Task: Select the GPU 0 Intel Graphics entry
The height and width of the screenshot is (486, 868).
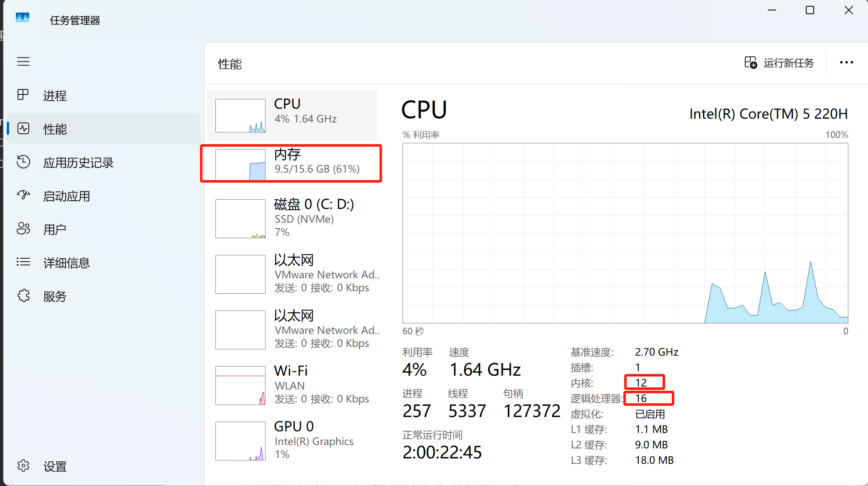Action: [x=292, y=440]
